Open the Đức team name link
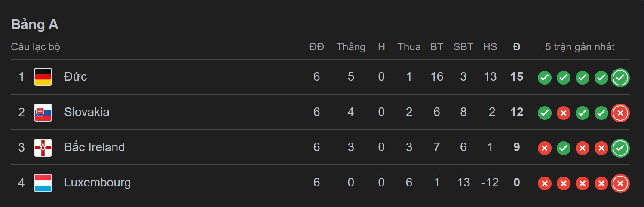 coord(75,77)
